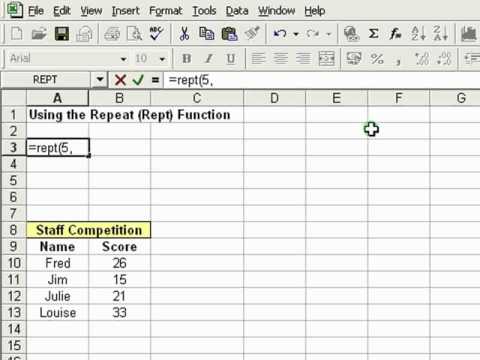Click Increase Decimal icon
Screen dimensions: 480x360
coord(422,59)
